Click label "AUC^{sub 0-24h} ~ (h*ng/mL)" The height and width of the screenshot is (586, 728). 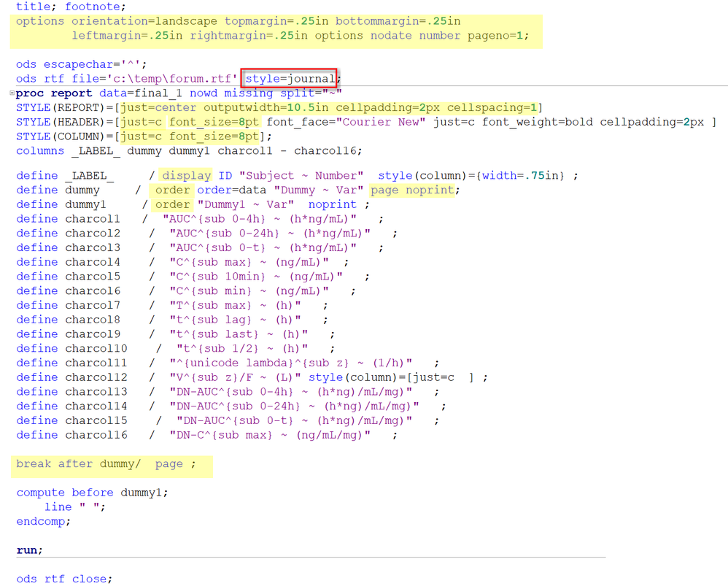pos(270,233)
